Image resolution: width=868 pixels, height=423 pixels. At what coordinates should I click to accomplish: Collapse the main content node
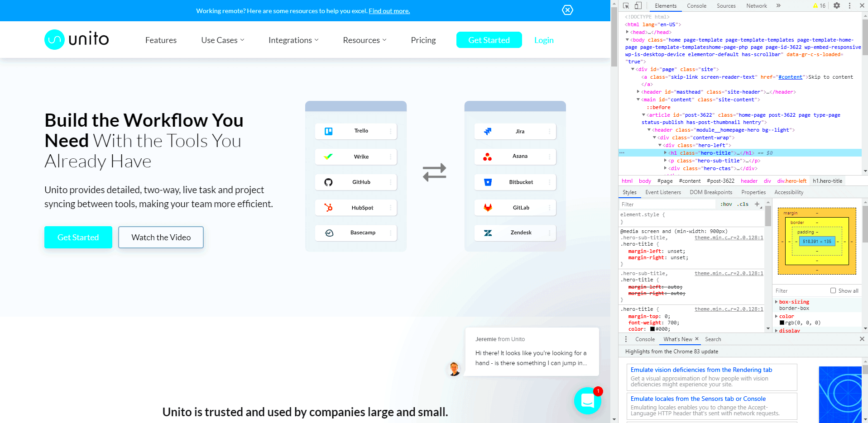(x=638, y=100)
